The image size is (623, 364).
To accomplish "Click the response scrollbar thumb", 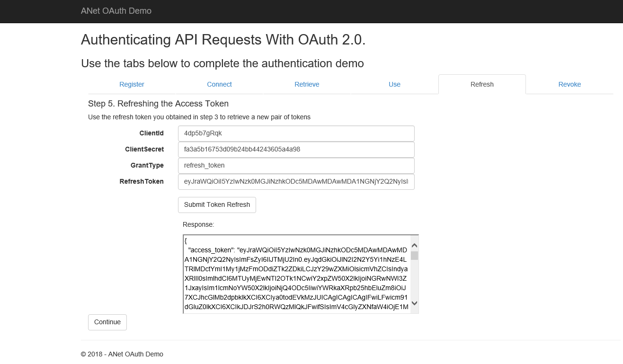I will coord(414,256).
